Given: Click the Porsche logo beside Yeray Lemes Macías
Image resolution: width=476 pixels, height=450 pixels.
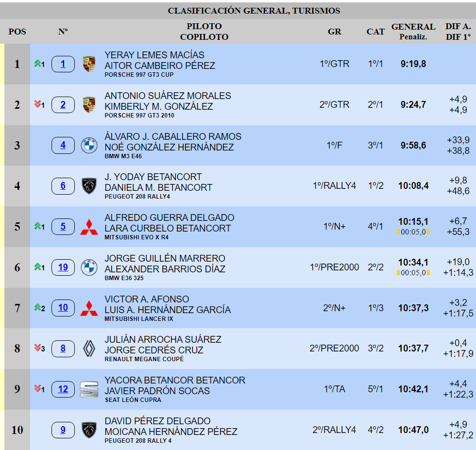Looking at the screenshot, I should [x=89, y=64].
